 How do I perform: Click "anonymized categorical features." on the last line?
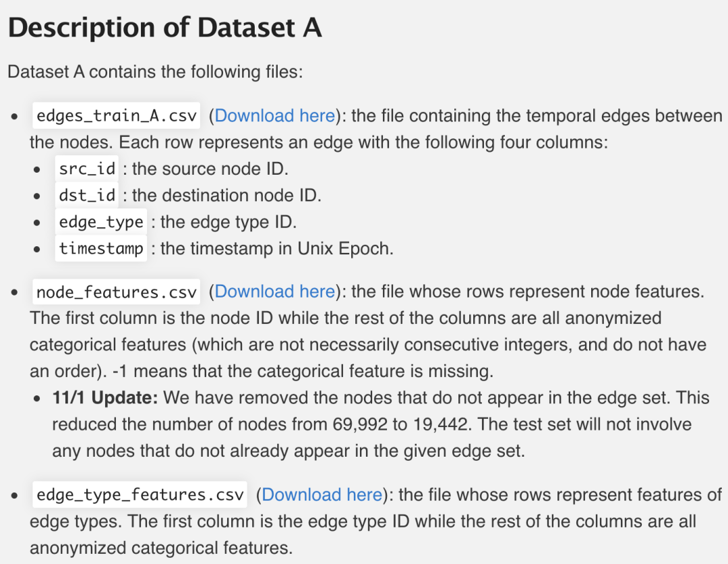161,548
